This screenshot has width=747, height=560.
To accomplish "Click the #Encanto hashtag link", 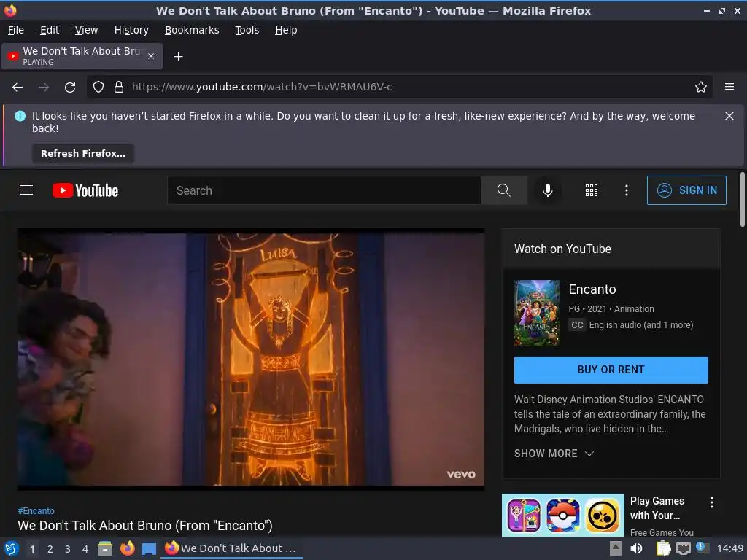I will click(36, 511).
